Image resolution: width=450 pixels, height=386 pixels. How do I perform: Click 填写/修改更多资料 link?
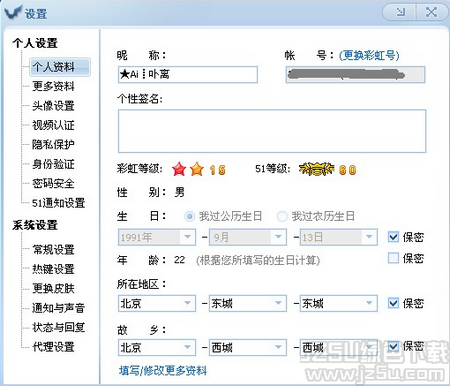tap(163, 370)
